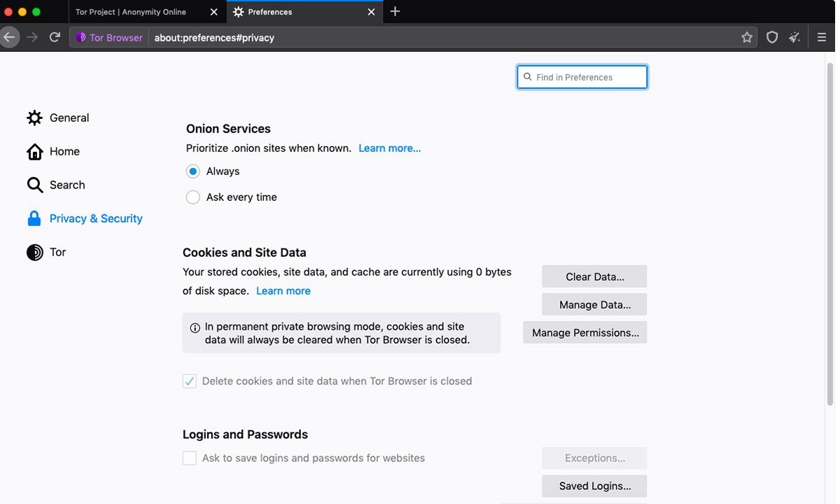Viewport: 840px width, 504px height.
Task: Click the back arrow navigation button
Action: tap(9, 37)
